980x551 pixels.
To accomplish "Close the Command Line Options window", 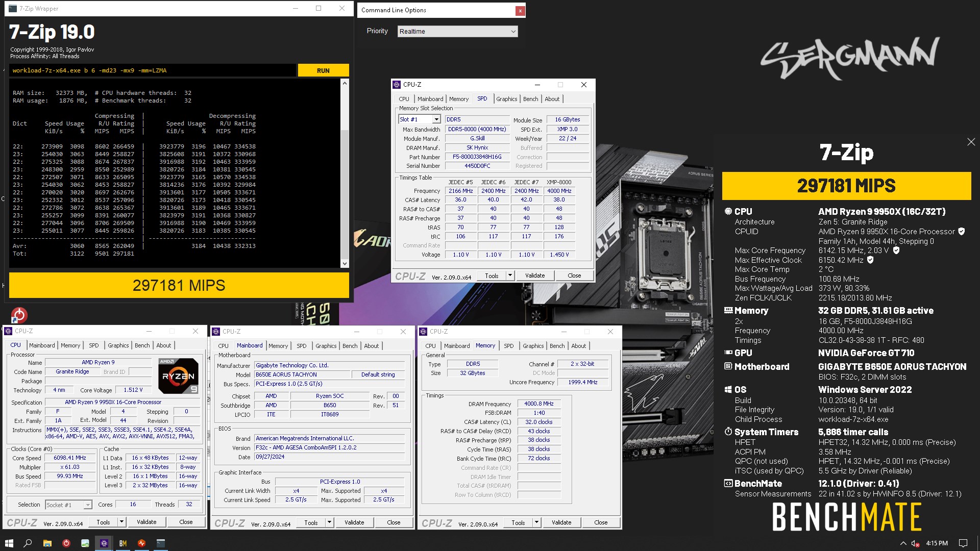I will tap(520, 10).
